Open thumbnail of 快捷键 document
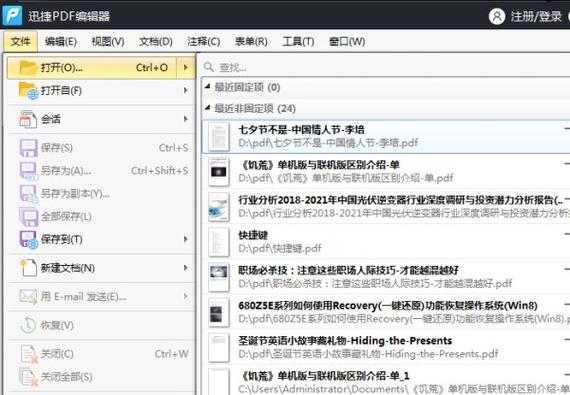The width and height of the screenshot is (570, 395). (219, 242)
